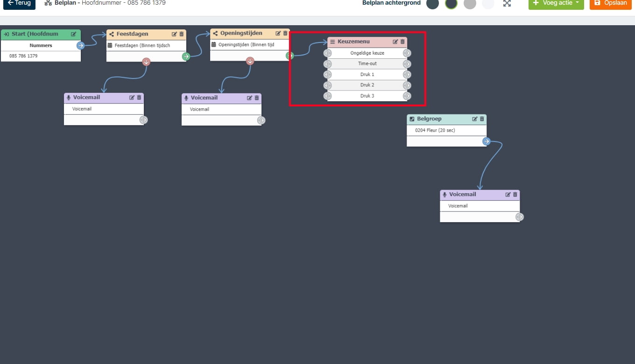Image resolution: width=635 pixels, height=364 pixels.
Task: Click the red Feestdagen outside-hours connector
Action: (146, 62)
